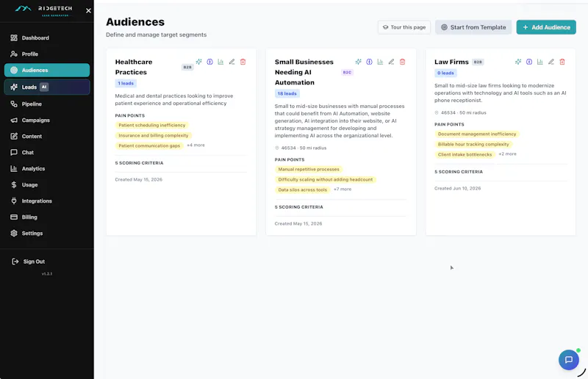
Task: Delete Healthcare Practices audience via trash icon
Action: coord(243,62)
